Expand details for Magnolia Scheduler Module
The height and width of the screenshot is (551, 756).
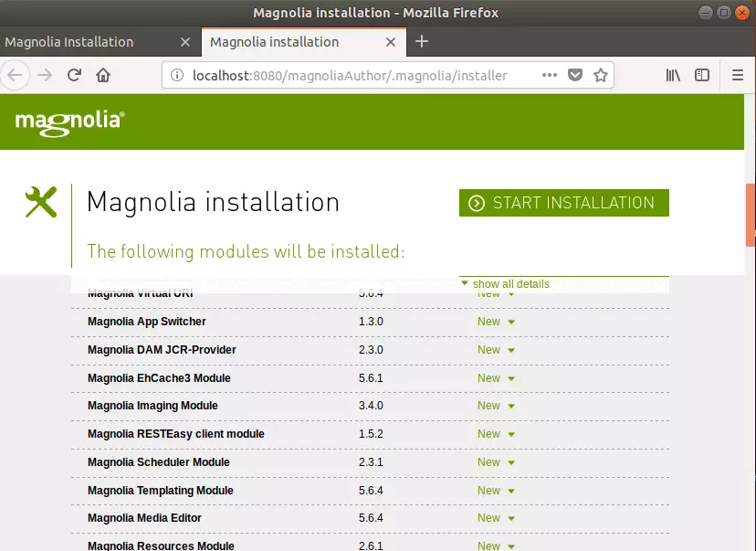(x=496, y=461)
